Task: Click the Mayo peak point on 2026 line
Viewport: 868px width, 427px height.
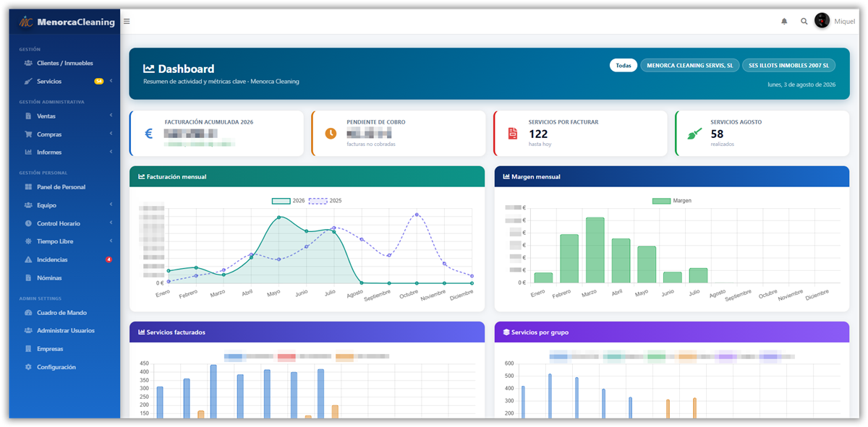Action: (278, 217)
